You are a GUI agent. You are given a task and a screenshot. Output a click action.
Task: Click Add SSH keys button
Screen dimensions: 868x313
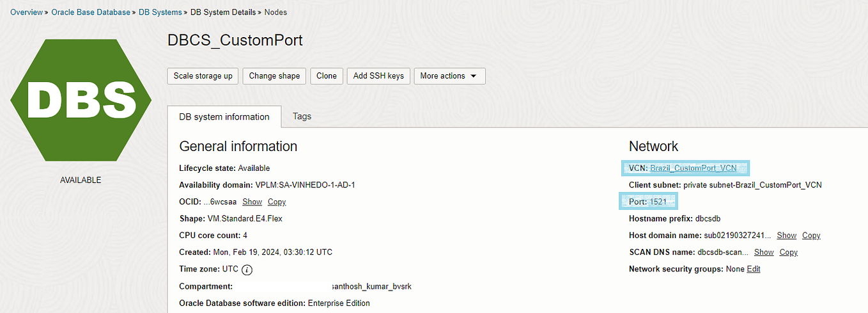(378, 76)
